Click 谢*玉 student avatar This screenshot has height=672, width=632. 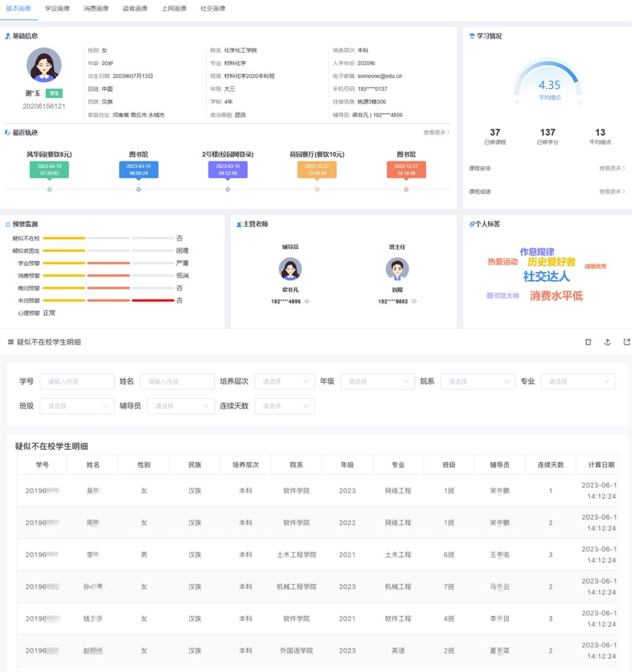pos(44,65)
